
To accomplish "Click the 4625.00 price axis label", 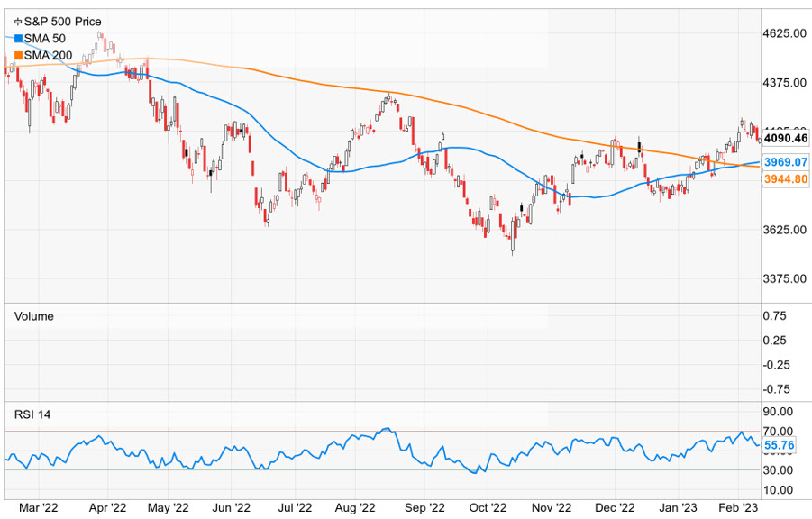I will click(785, 33).
